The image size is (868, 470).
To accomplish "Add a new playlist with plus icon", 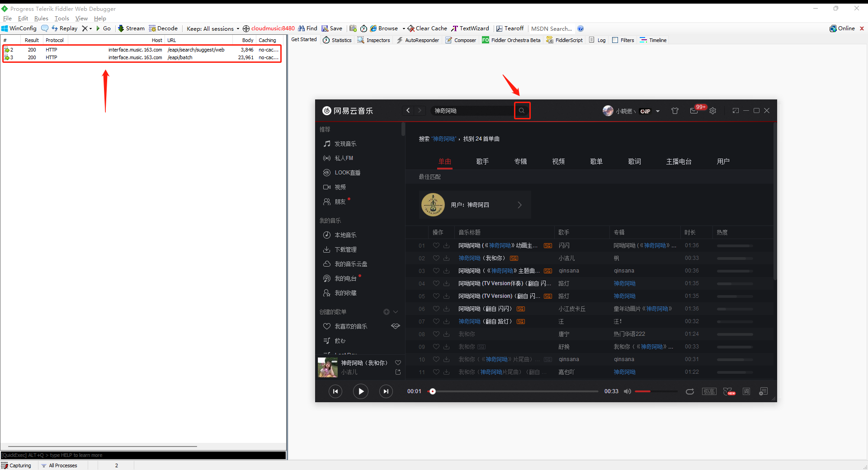I will tap(387, 312).
